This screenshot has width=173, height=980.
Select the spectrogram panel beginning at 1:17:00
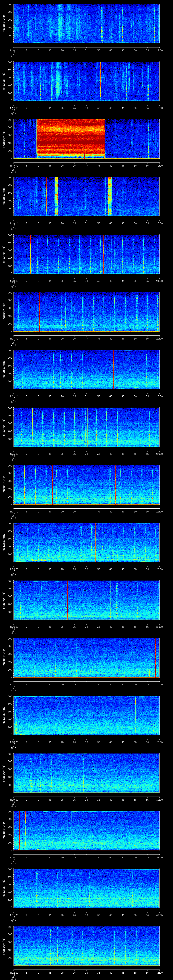pos(87,81)
